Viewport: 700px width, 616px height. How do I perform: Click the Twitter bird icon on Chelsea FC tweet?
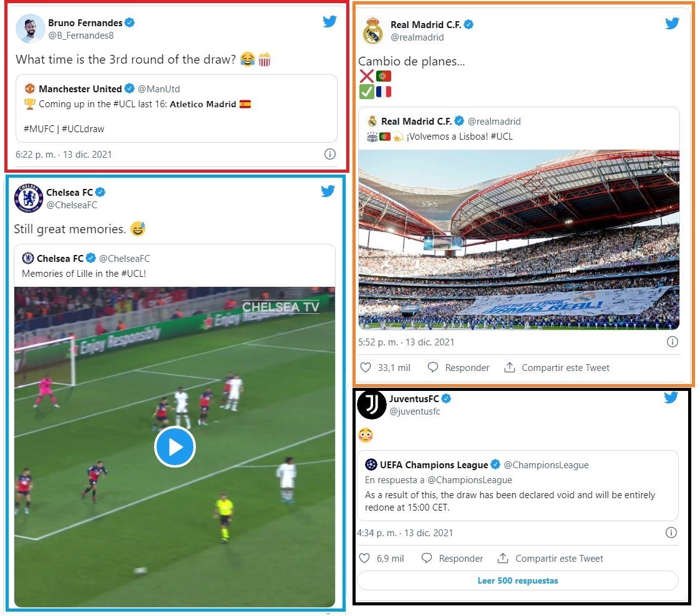pos(328,190)
